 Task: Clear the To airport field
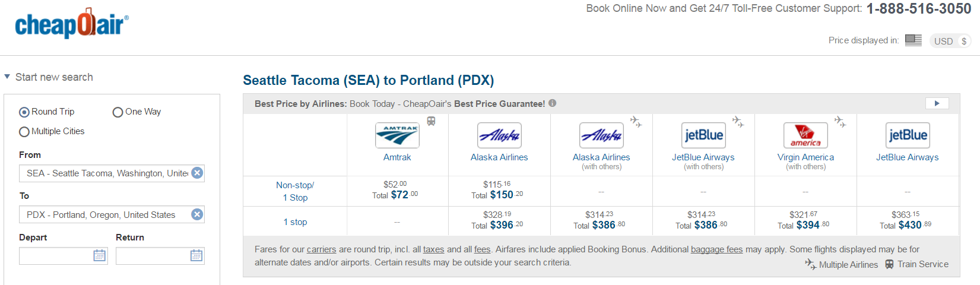(197, 214)
